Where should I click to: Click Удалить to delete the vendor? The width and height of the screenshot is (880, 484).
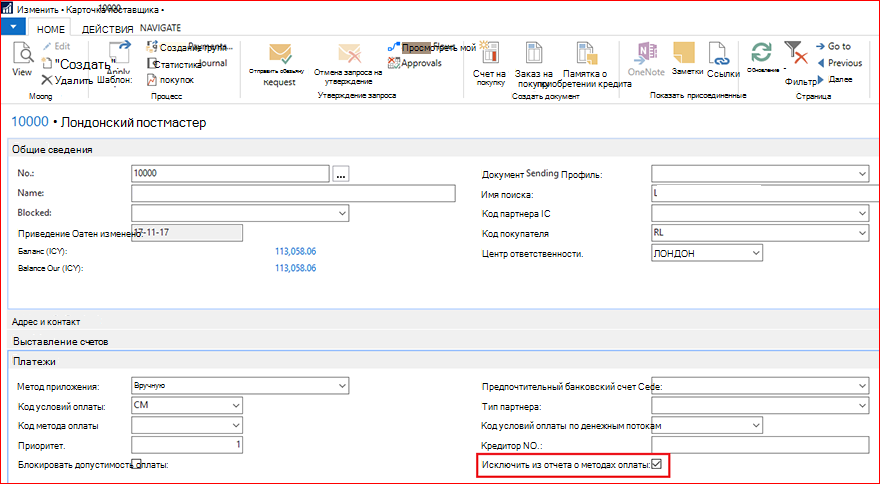[x=67, y=80]
